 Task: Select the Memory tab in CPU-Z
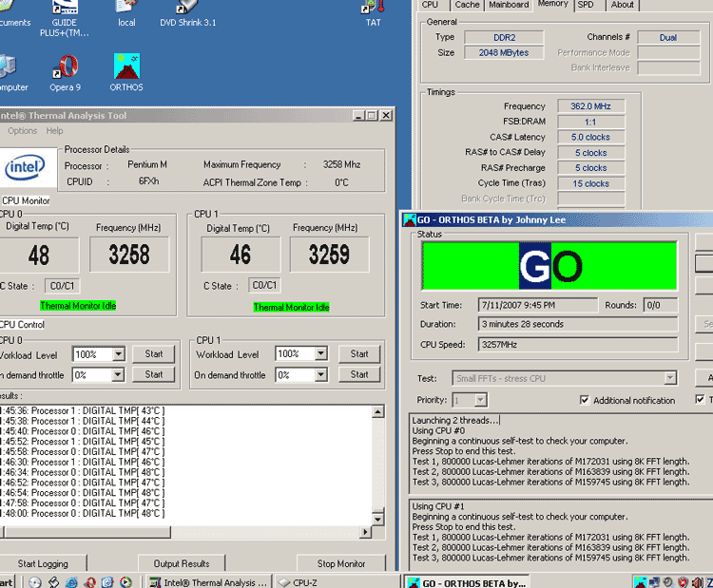coord(553,4)
